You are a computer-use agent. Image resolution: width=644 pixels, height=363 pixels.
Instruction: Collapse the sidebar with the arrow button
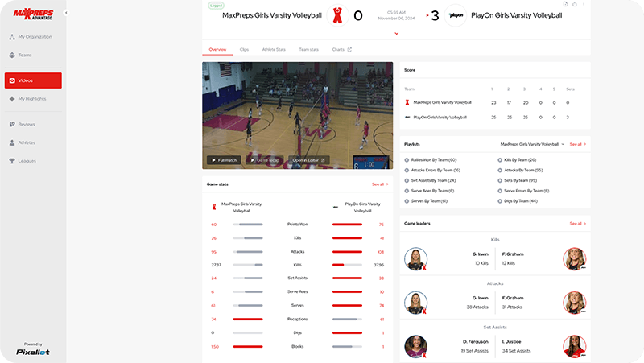[66, 13]
